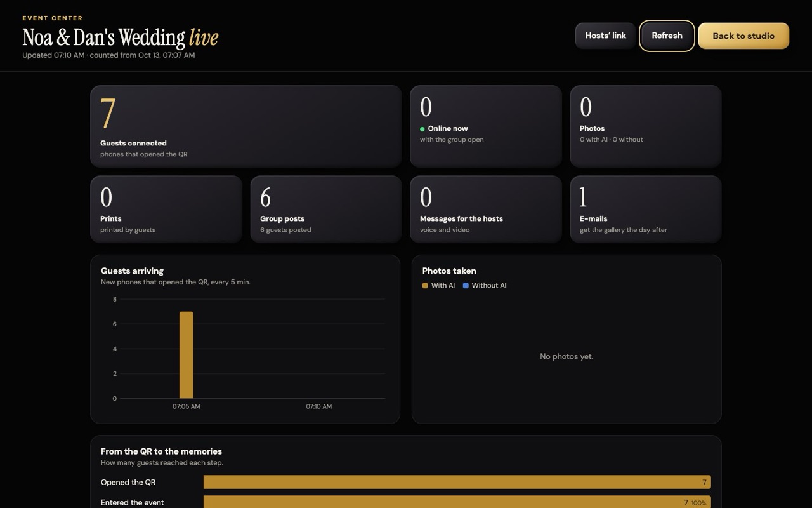Click the "Guests arriving" chart title

(x=132, y=271)
